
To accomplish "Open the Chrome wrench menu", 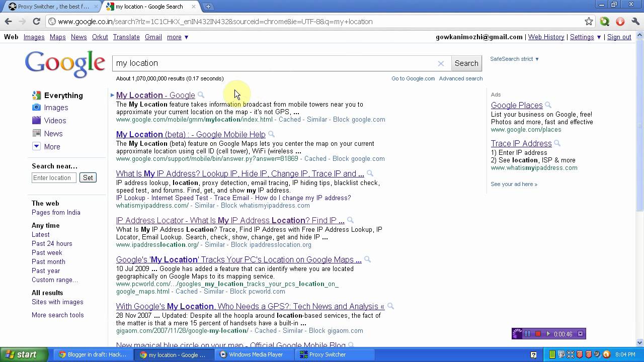I will [x=635, y=21].
